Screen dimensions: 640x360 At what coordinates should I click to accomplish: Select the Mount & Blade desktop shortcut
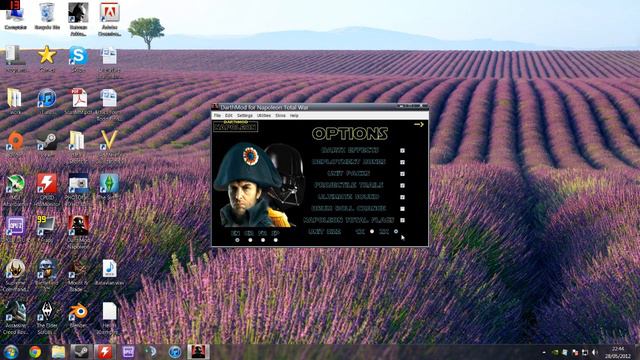point(78,275)
